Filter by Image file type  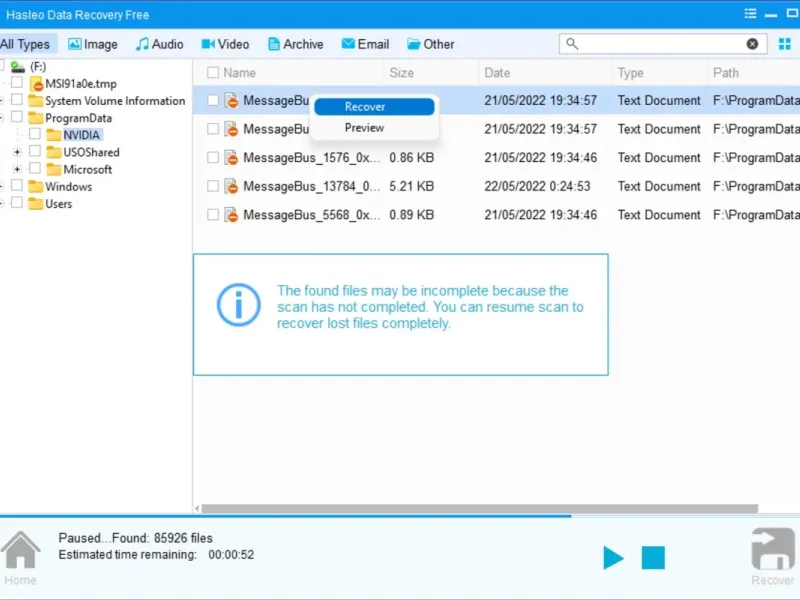click(x=93, y=44)
